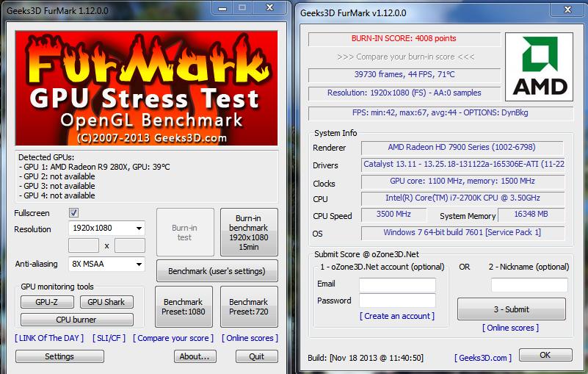Click the FurMark GPU Stress Test banner

[x=146, y=88]
